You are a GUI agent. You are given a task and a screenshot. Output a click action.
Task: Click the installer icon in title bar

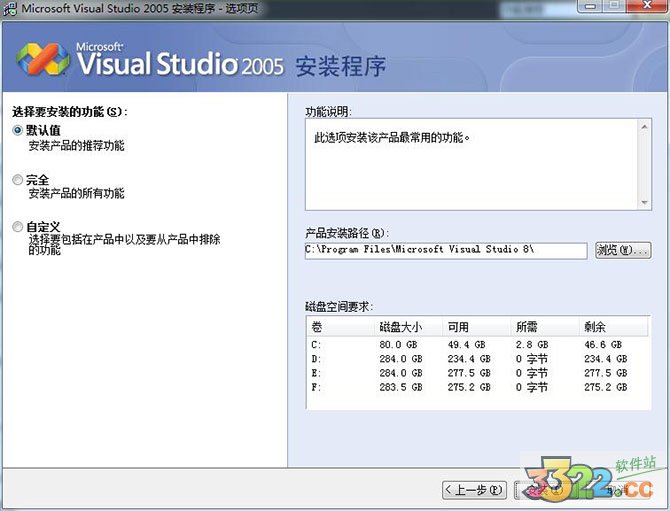point(9,9)
